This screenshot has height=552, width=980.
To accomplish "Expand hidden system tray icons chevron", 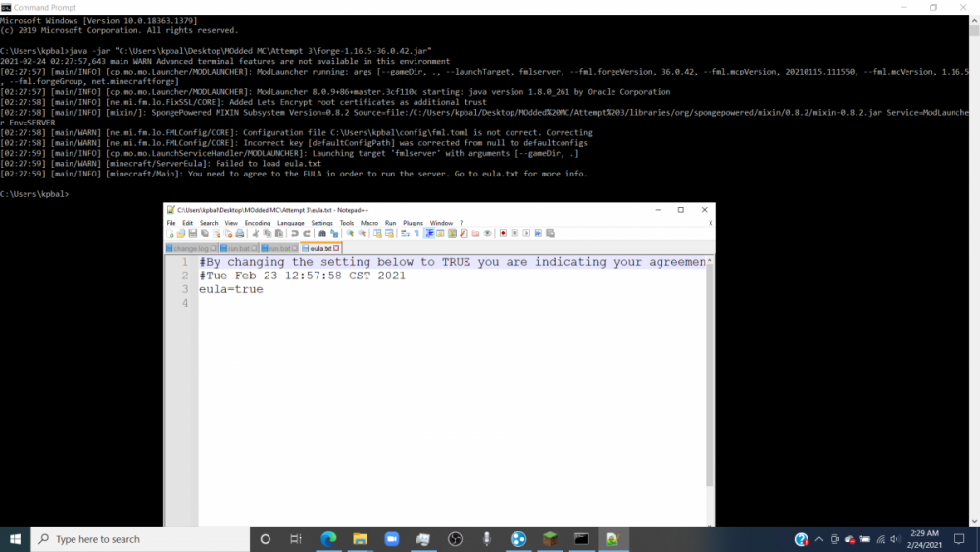I will (820, 539).
